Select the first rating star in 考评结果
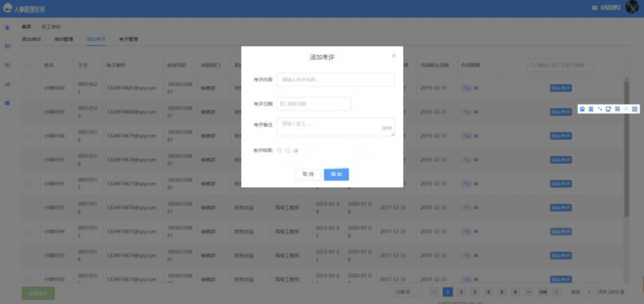 tap(280, 150)
